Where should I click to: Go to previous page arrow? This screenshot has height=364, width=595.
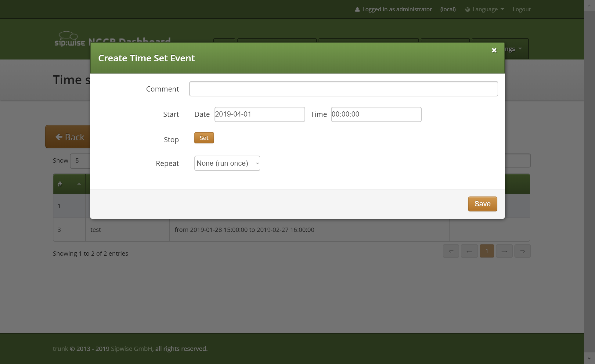click(x=469, y=251)
